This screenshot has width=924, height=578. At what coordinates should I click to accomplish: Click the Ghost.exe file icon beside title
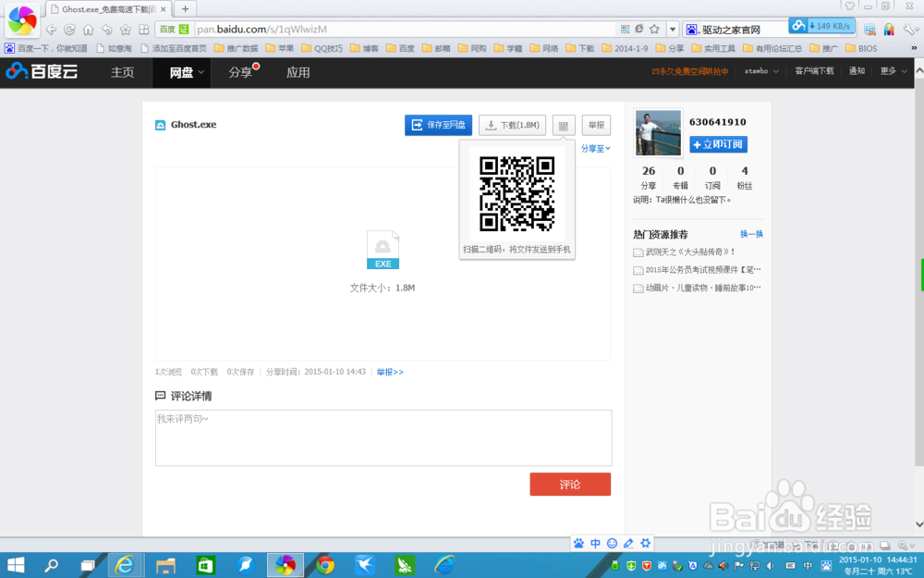[160, 125]
